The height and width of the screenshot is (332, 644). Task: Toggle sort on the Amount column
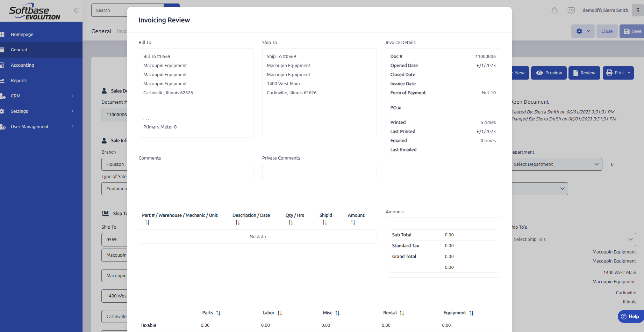tap(352, 222)
